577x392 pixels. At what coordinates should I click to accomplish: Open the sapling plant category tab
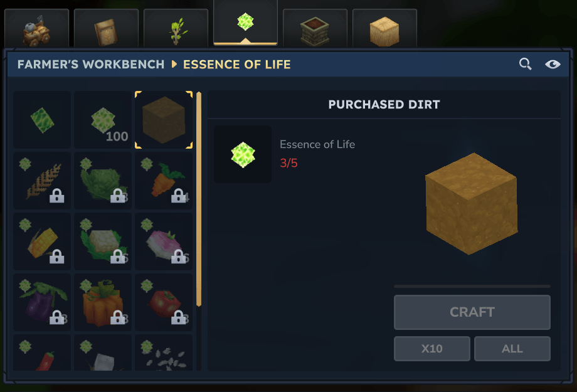(176, 28)
